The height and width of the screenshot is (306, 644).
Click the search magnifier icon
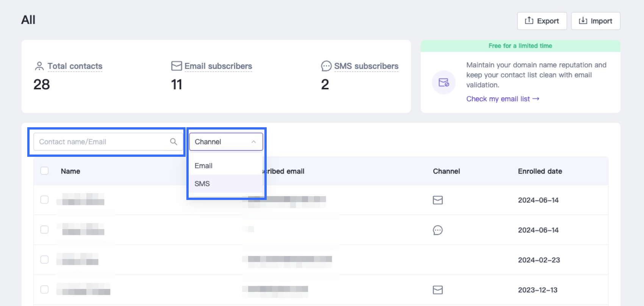click(x=174, y=142)
